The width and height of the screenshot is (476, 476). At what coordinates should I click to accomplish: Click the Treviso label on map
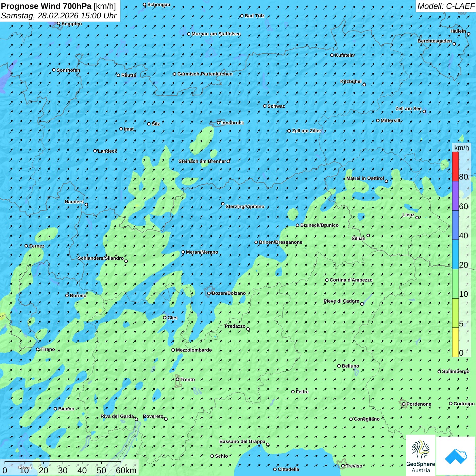point(354,466)
